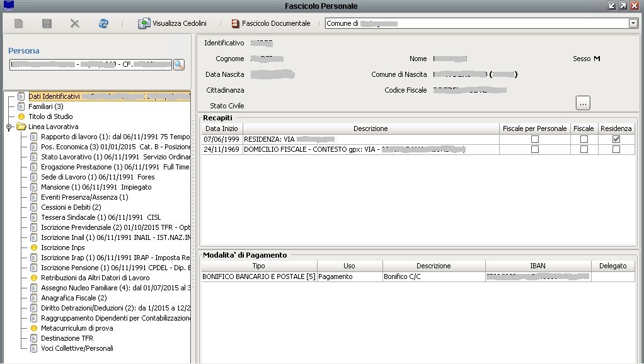Click the delete X toolbar icon
The height and width of the screenshot is (364, 644).
coord(74,23)
